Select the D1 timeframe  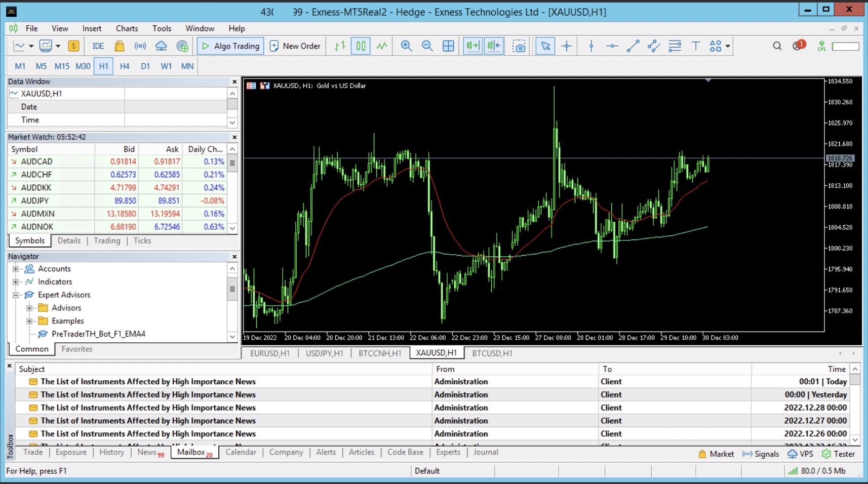pos(145,66)
